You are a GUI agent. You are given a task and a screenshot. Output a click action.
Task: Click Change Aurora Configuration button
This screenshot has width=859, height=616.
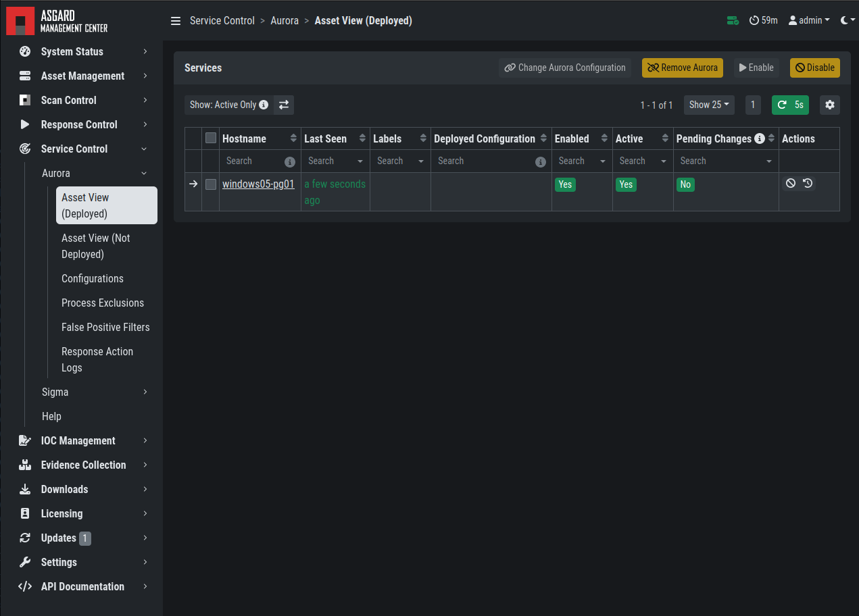click(x=565, y=68)
